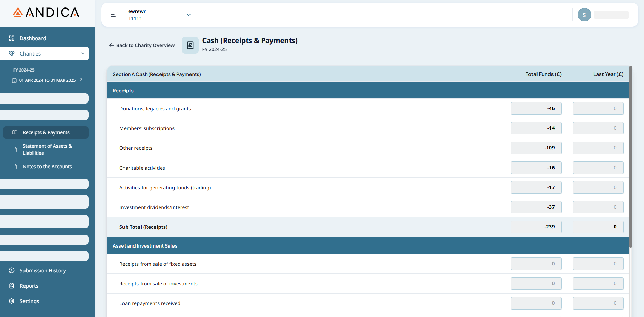
Task: Open Settings using the gear icon
Action: click(11, 301)
